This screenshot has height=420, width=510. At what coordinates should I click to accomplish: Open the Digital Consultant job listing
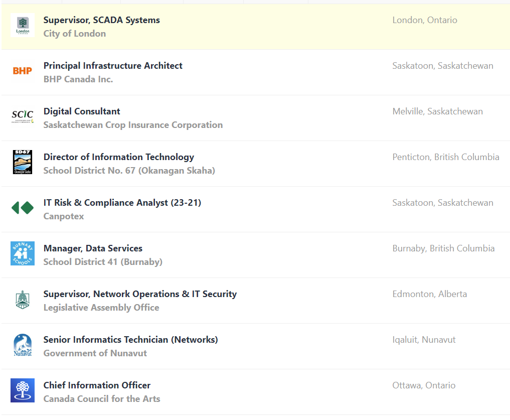(82, 111)
